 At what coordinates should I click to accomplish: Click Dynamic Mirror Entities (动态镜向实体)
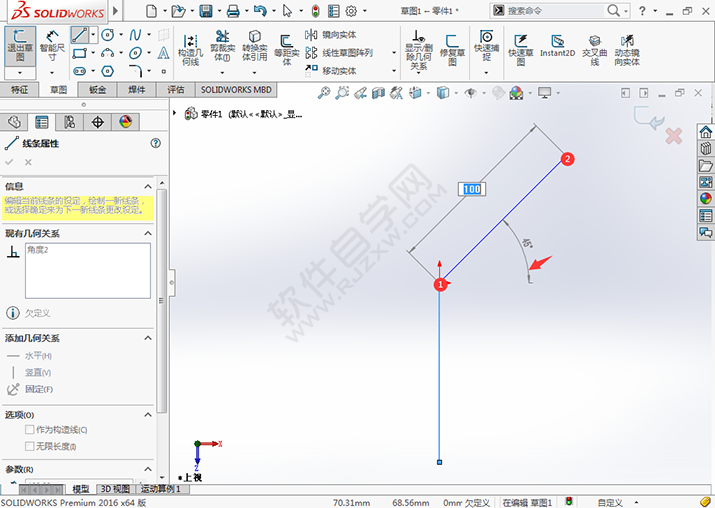[x=627, y=50]
